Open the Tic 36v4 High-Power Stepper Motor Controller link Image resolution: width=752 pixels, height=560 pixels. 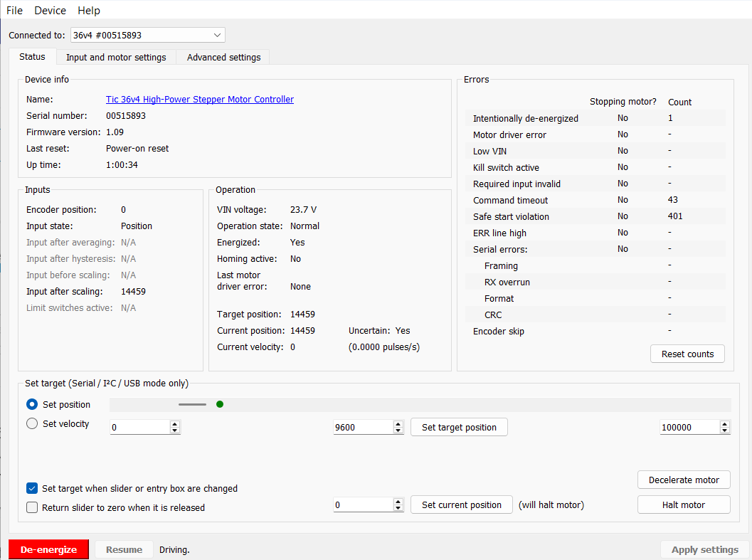tap(200, 100)
